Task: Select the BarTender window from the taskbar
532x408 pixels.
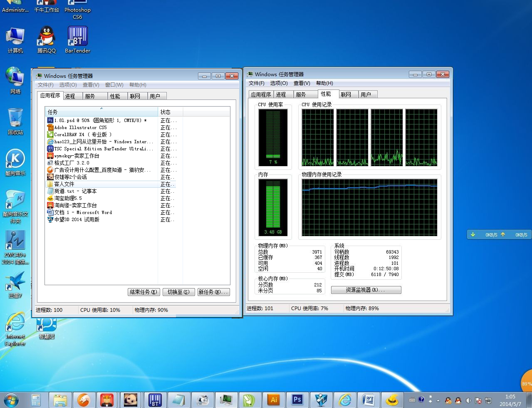Action: (155, 400)
